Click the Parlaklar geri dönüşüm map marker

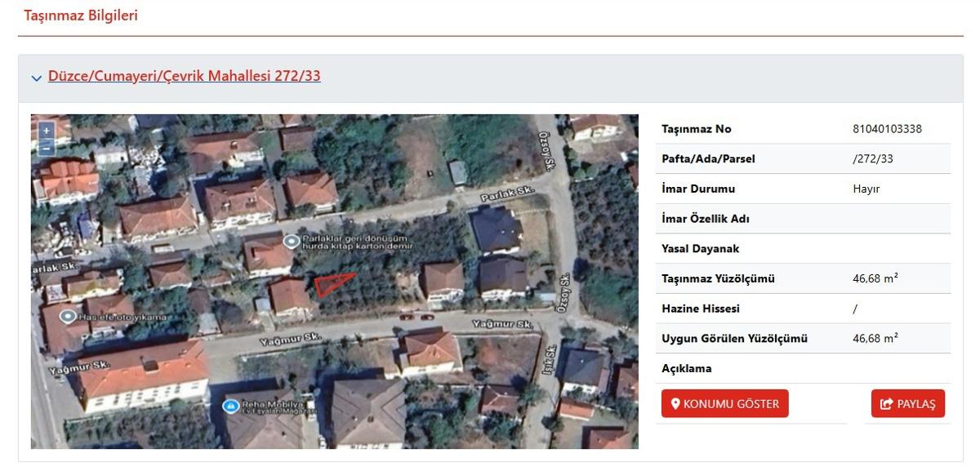click(x=291, y=241)
